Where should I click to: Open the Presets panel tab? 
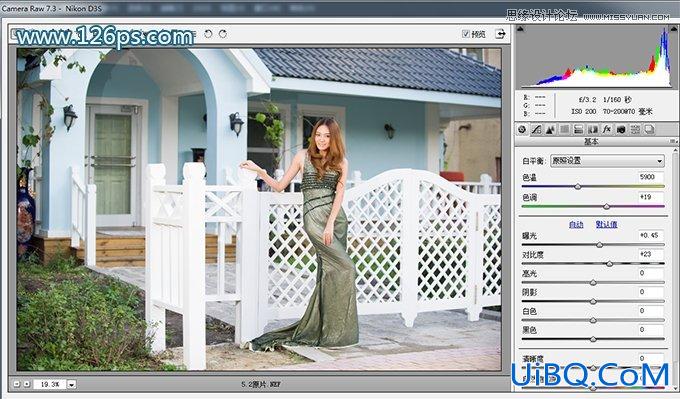(x=635, y=129)
